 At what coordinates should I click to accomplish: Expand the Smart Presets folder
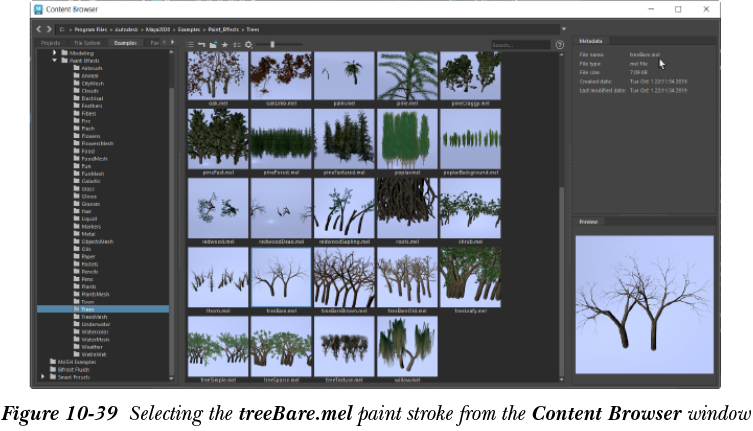coord(43,376)
